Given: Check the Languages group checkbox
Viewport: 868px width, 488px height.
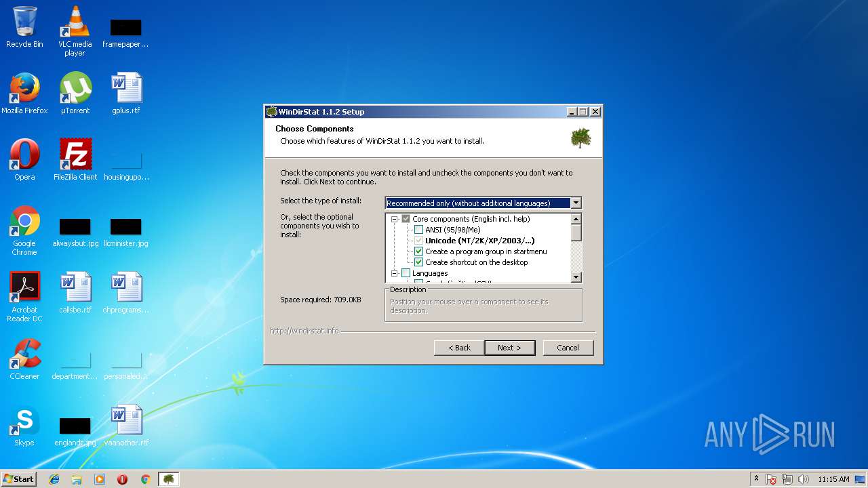Looking at the screenshot, I should click(x=406, y=273).
